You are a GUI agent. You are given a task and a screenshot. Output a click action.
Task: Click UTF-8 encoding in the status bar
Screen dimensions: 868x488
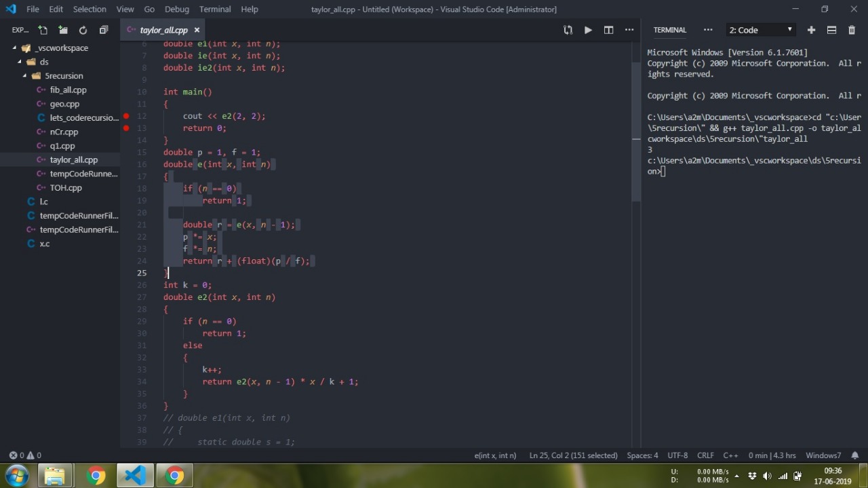click(677, 455)
